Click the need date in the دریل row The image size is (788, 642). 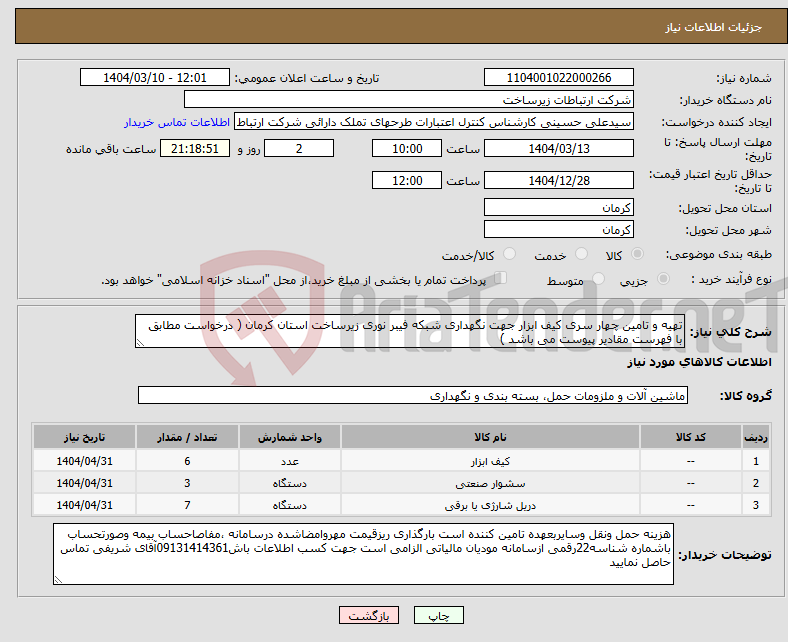point(84,505)
